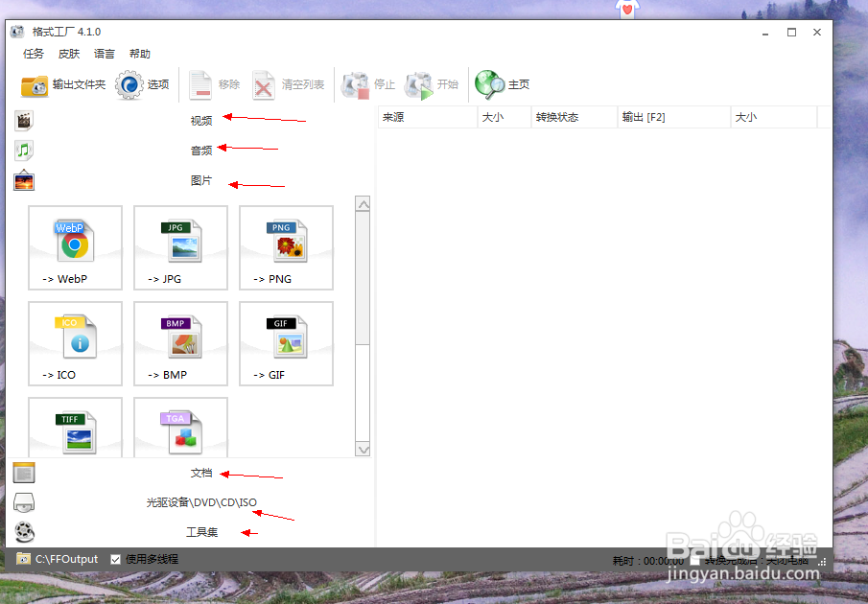Toggle the shutdown-after-conversion checkbox
The height and width of the screenshot is (604, 868).
pyautogui.click(x=695, y=560)
